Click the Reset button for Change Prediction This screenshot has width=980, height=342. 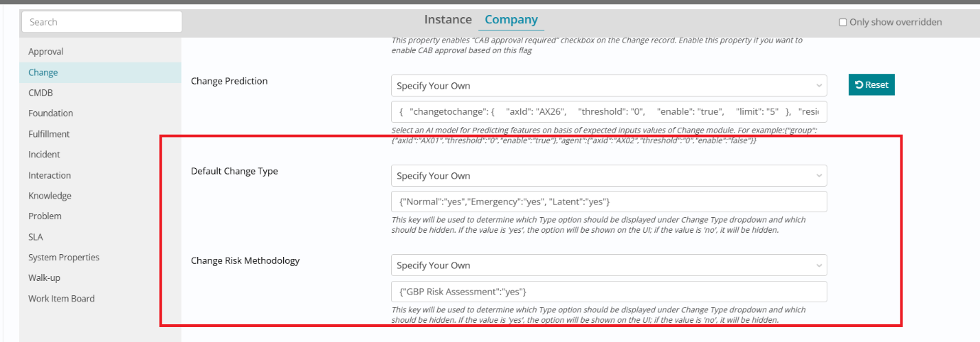click(x=871, y=85)
